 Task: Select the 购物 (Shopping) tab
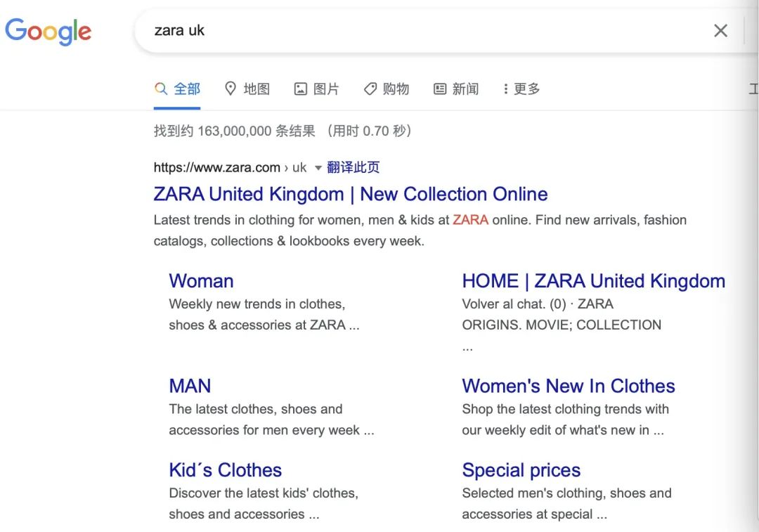click(396, 89)
